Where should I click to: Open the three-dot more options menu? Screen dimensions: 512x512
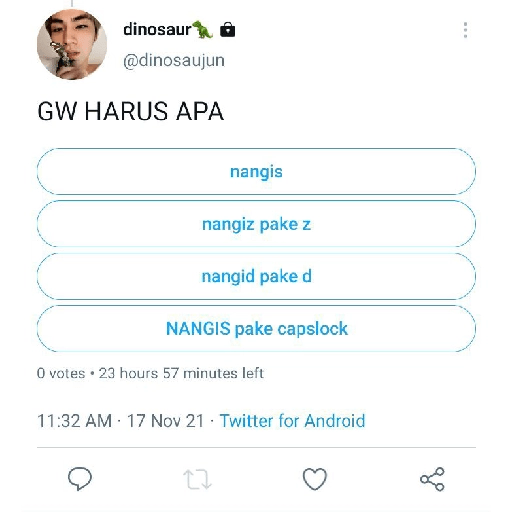[x=465, y=30]
